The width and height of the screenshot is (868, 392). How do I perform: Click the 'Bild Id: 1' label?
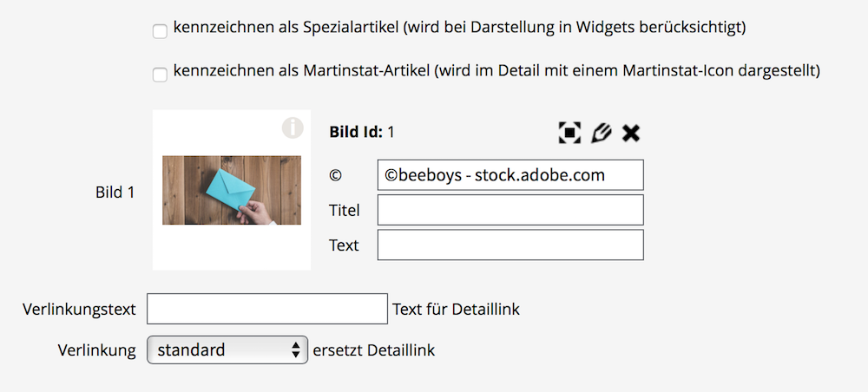tap(362, 133)
